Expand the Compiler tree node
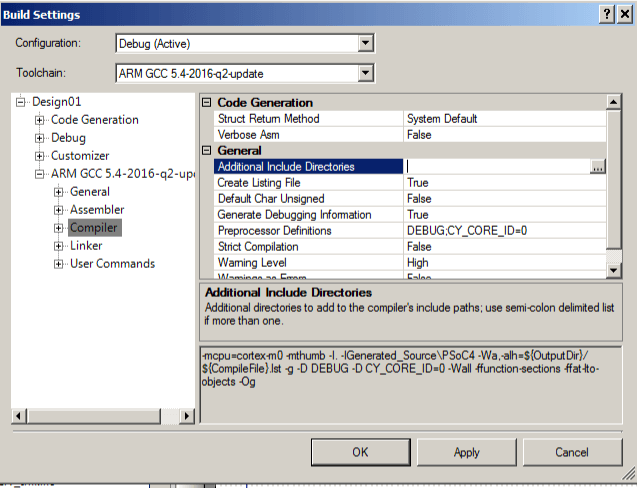637x488 pixels. [x=58, y=228]
